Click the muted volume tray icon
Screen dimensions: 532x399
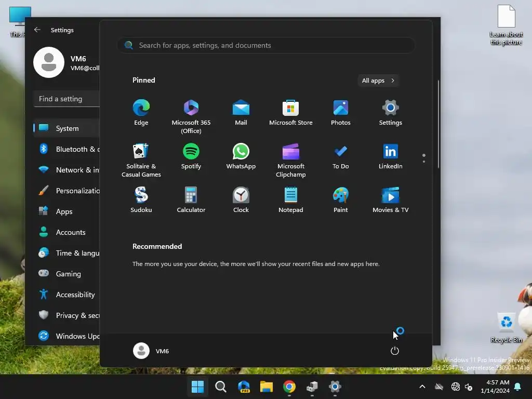(x=469, y=387)
